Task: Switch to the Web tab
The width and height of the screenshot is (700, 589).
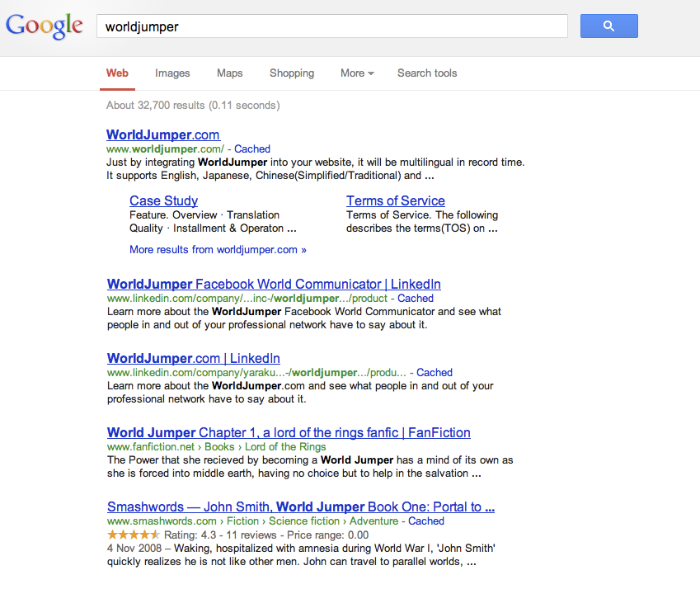Action: click(x=117, y=73)
